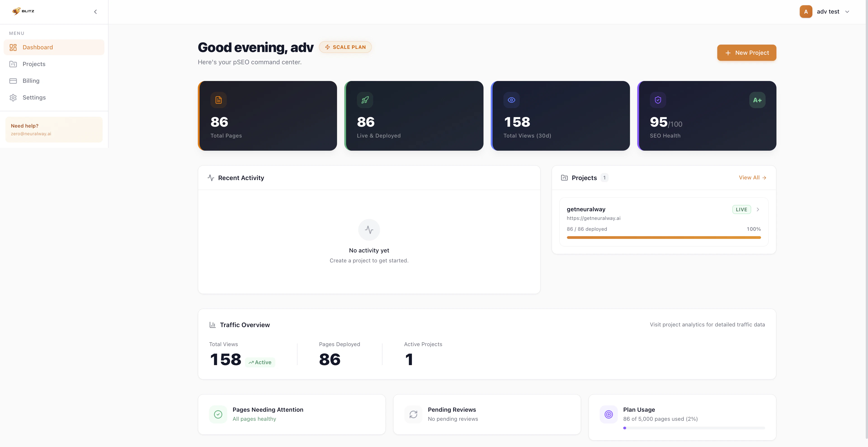Click the Plan Usage target icon
Image resolution: width=868 pixels, height=447 pixels.
pyautogui.click(x=609, y=414)
